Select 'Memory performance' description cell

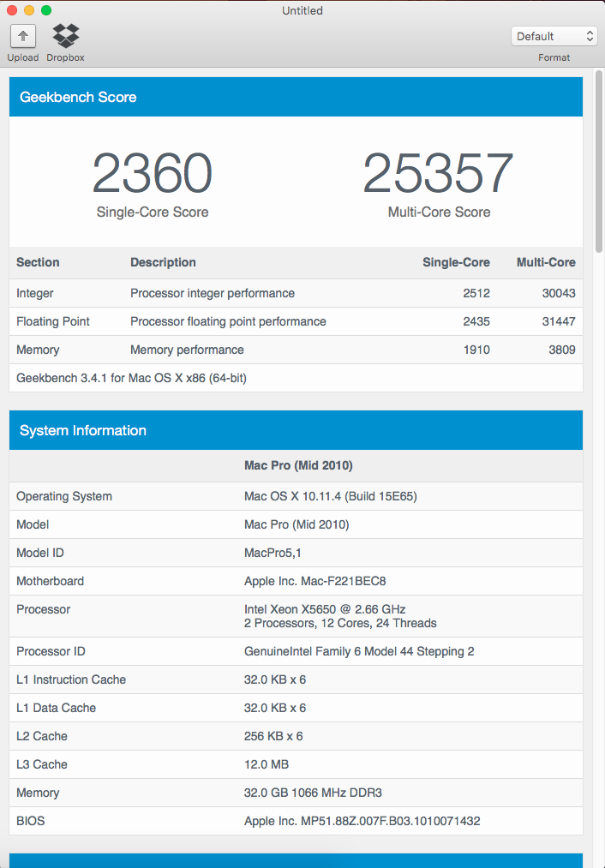187,350
